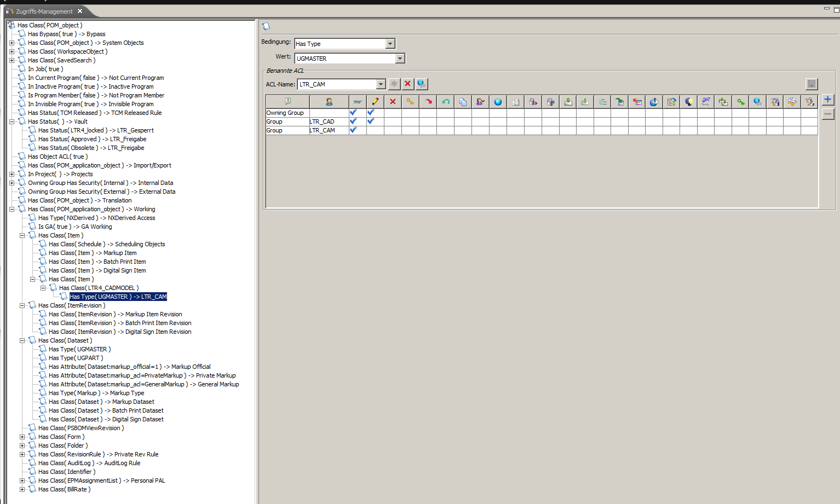
Task: Select Has Type( UGMASTER ) -> LTR_CAM rule
Action: [x=118, y=297]
